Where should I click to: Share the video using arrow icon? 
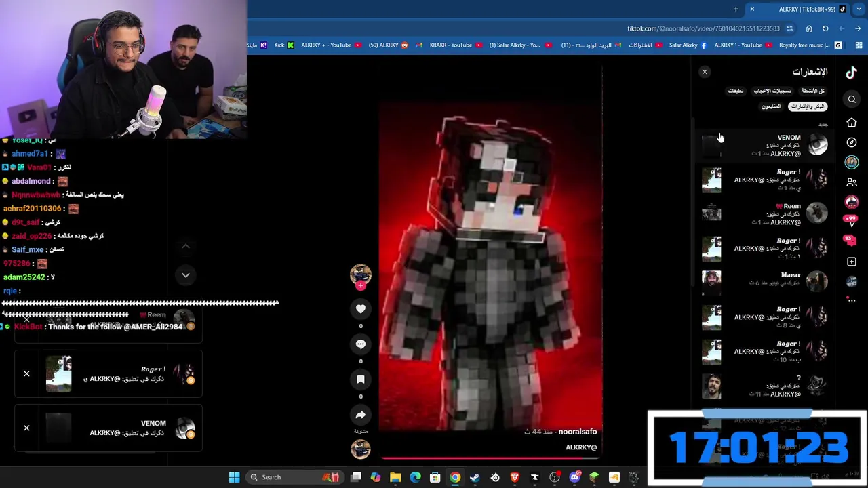coord(361,415)
